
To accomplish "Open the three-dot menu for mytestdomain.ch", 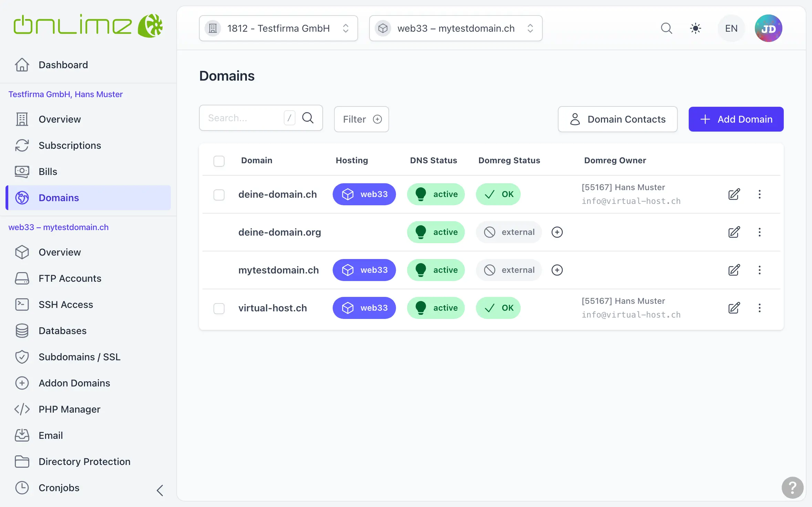I will point(759,270).
